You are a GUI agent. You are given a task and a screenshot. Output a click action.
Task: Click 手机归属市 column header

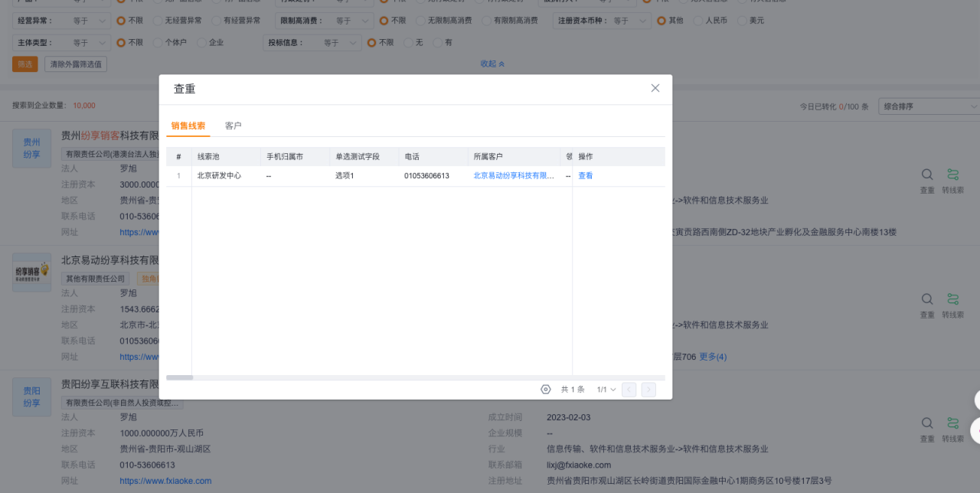pyautogui.click(x=295, y=157)
